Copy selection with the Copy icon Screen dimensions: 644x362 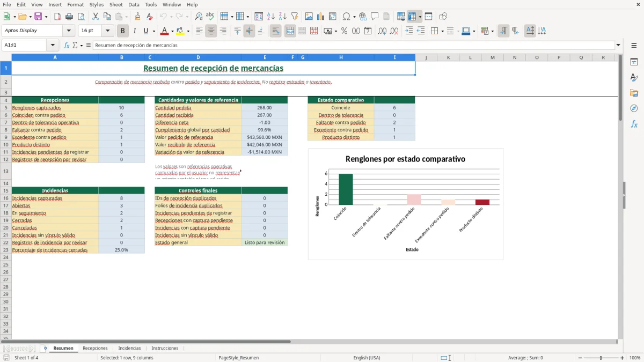(107, 17)
